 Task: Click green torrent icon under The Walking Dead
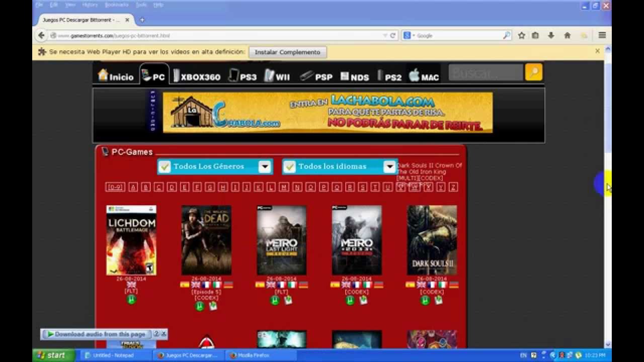(x=200, y=306)
